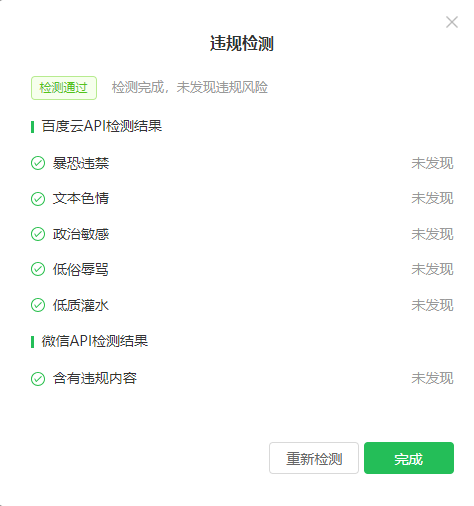Click the check icon beside 低俗辱骂
Image resolution: width=474 pixels, height=506 pixels.
click(38, 269)
